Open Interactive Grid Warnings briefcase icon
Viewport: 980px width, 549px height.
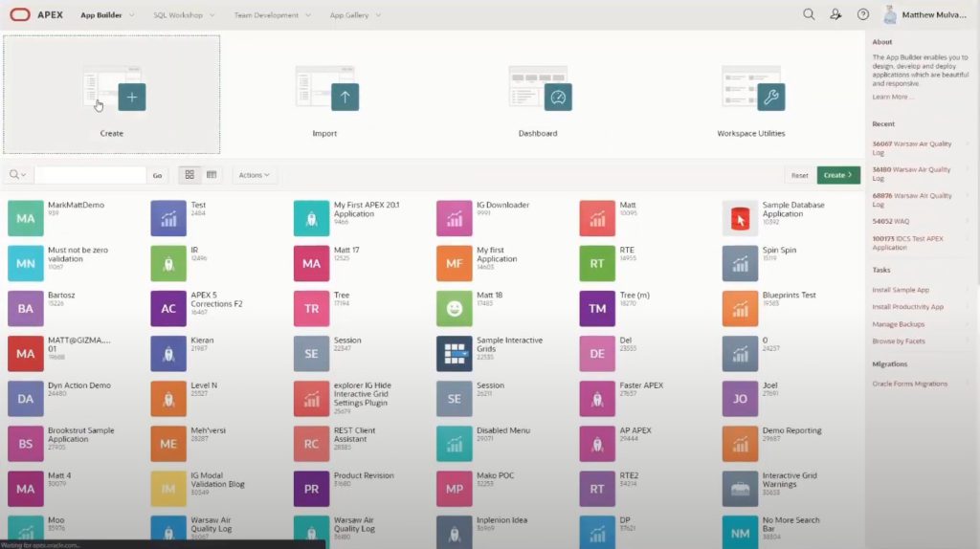[x=740, y=489]
